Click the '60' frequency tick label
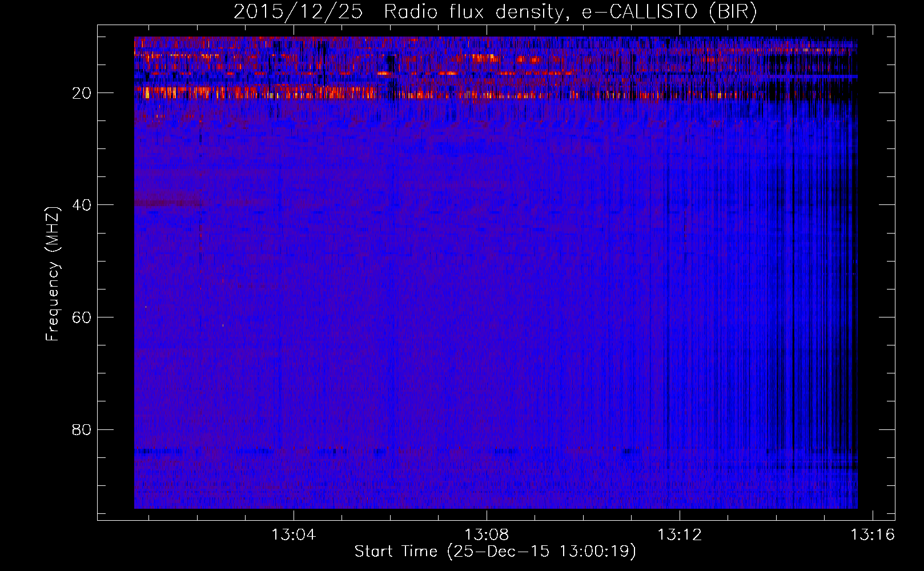924x571 pixels. (x=82, y=317)
